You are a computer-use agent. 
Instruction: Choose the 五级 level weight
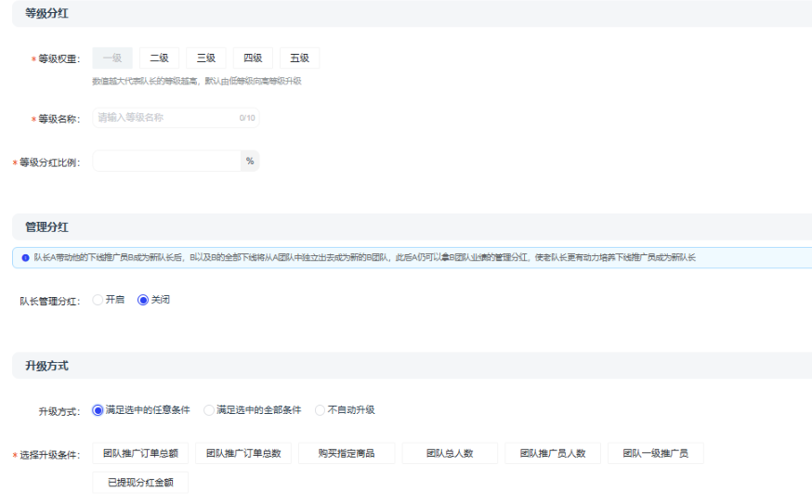click(x=299, y=58)
